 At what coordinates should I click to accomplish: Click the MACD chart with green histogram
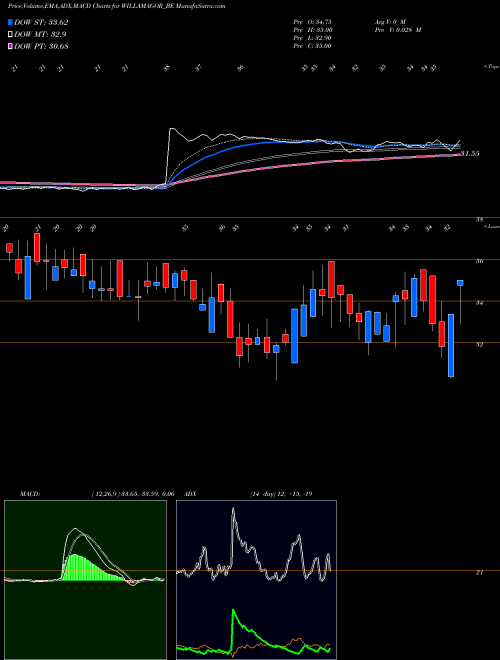coord(85,580)
